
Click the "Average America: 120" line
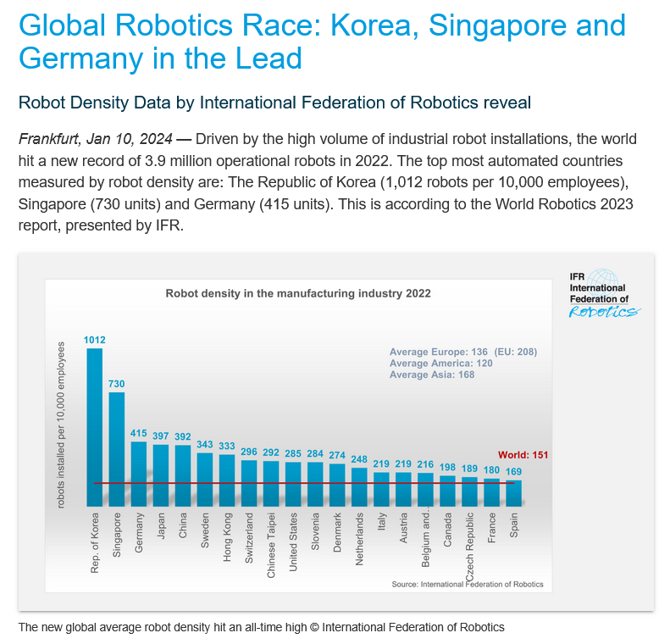pos(441,364)
